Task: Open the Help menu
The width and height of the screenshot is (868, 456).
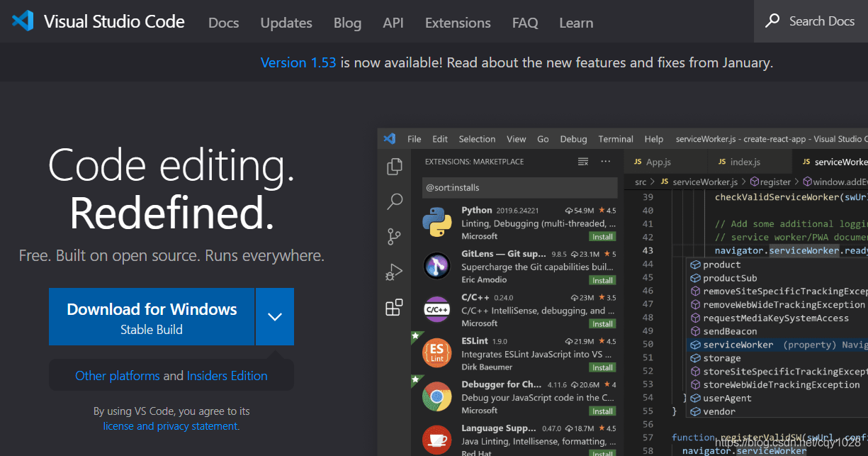Action: pos(654,139)
